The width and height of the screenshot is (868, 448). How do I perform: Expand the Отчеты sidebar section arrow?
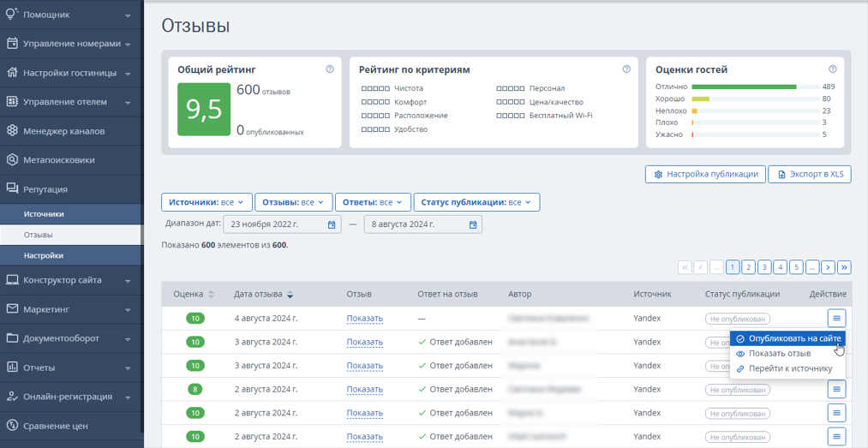pyautogui.click(x=128, y=367)
